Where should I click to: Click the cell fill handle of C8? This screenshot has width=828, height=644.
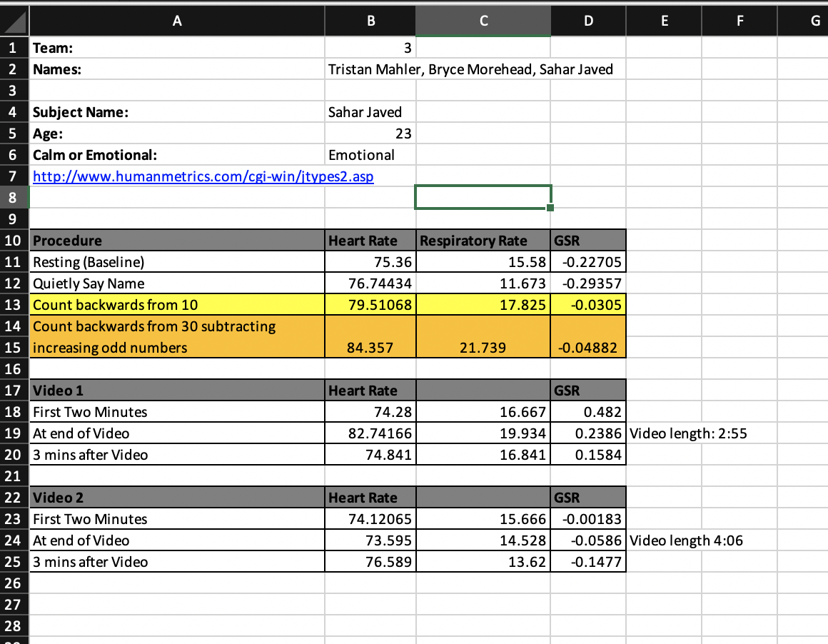[550, 208]
